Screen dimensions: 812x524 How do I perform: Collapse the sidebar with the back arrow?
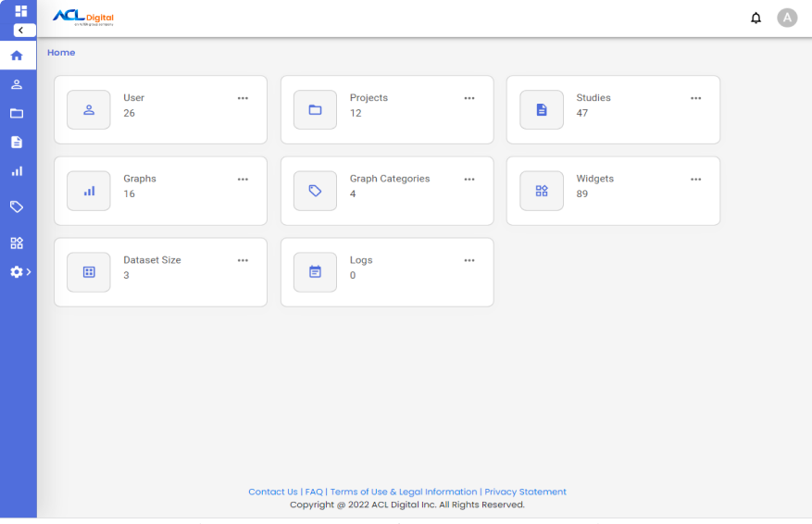click(24, 30)
